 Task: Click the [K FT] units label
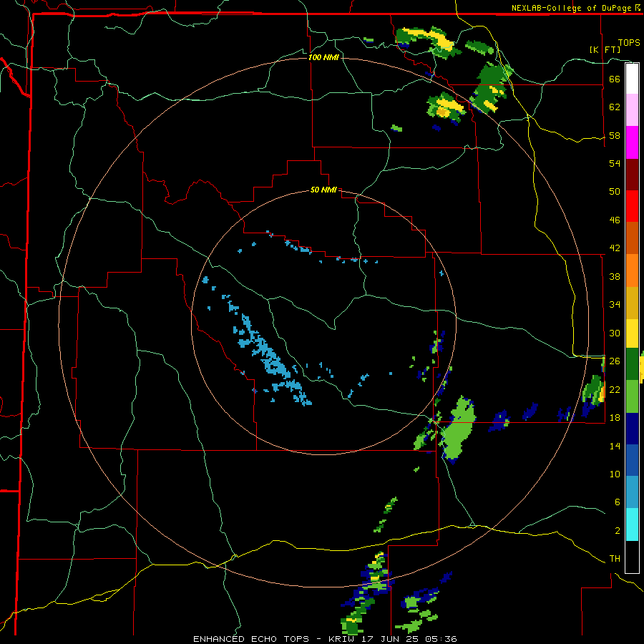605,49
